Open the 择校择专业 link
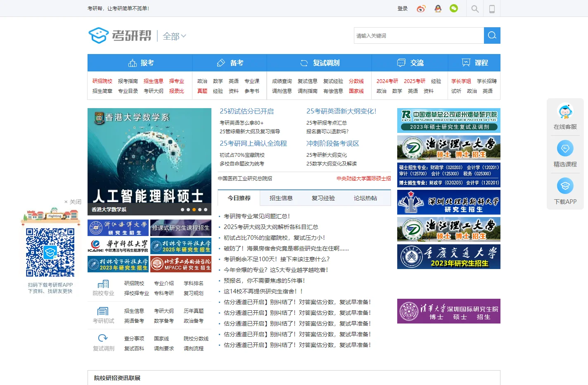Viewport: 588px width, 385px height. point(137,293)
